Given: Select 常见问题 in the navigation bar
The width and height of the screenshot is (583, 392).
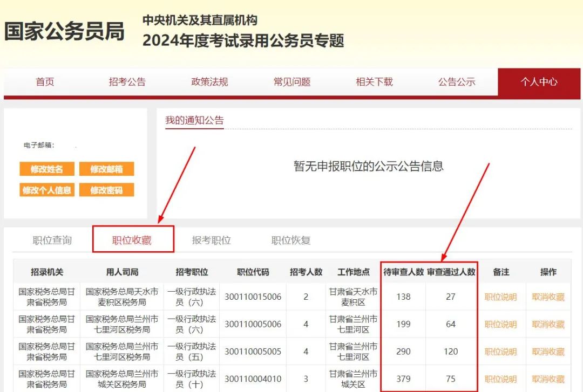Looking at the screenshot, I should pos(292,82).
